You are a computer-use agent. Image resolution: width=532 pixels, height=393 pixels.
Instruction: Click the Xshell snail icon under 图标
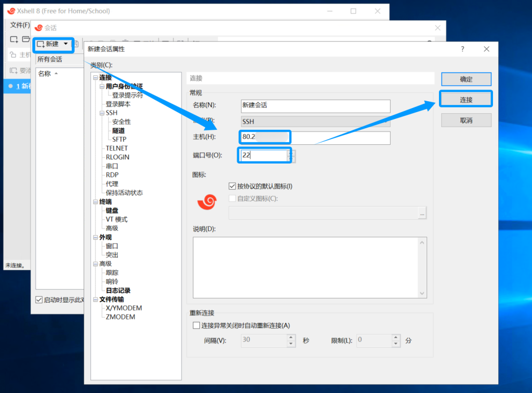click(207, 202)
